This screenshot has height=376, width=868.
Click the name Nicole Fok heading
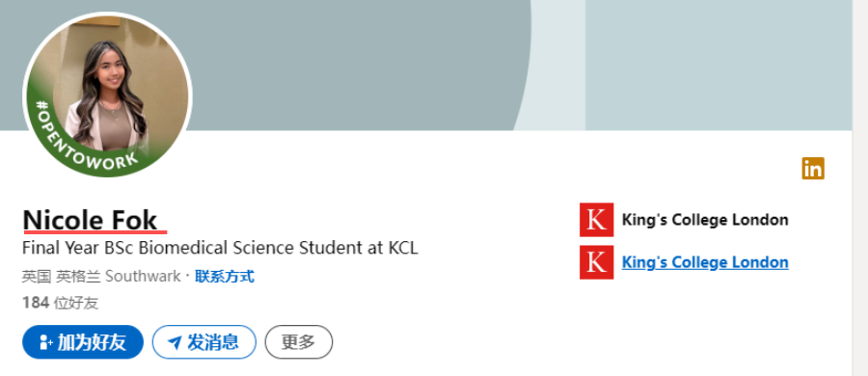(x=90, y=221)
